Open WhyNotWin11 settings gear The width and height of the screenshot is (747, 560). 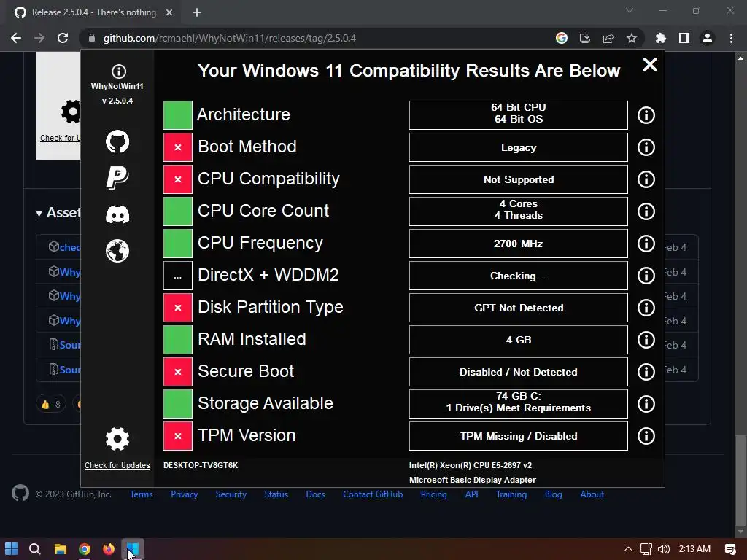(117, 438)
